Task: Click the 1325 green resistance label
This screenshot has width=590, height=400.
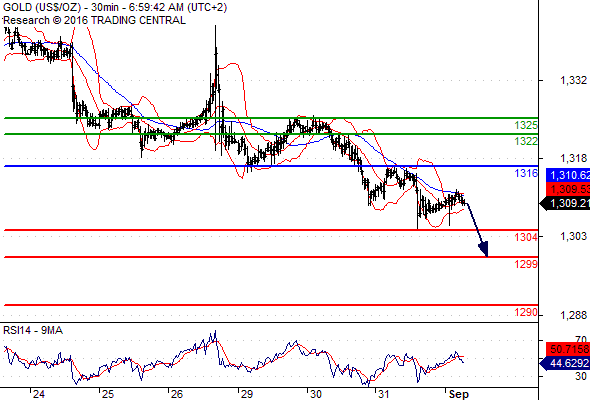Action: click(526, 125)
